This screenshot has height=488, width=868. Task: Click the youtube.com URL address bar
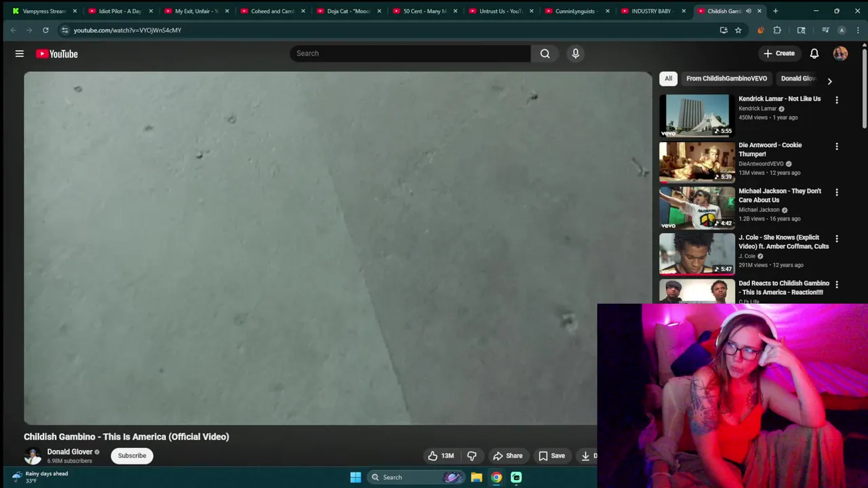pos(127,30)
